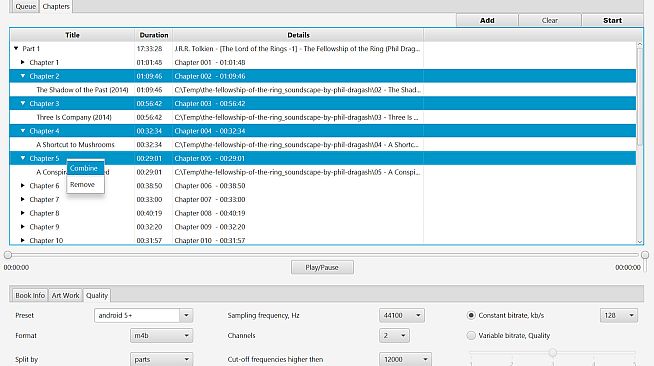Click the Clear button

pos(549,20)
